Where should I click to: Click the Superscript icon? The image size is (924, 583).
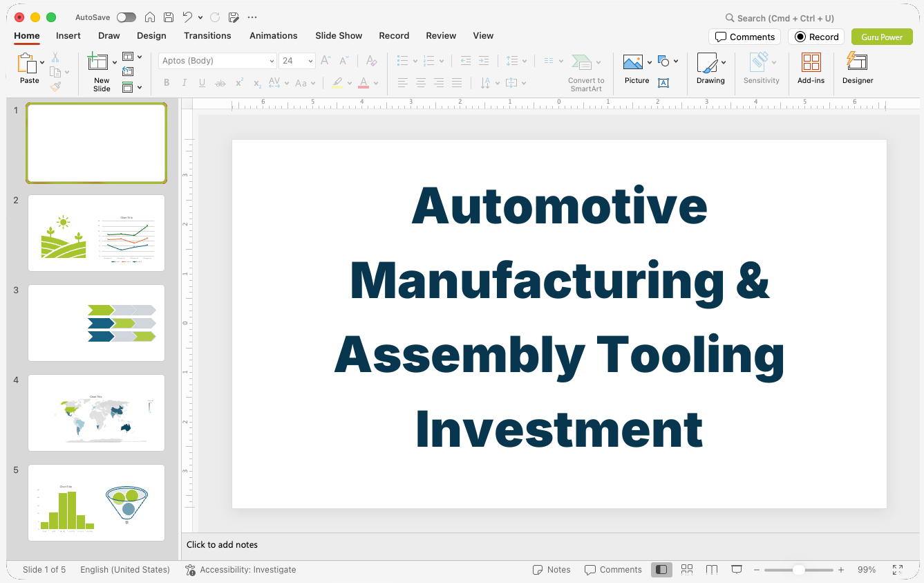click(239, 83)
